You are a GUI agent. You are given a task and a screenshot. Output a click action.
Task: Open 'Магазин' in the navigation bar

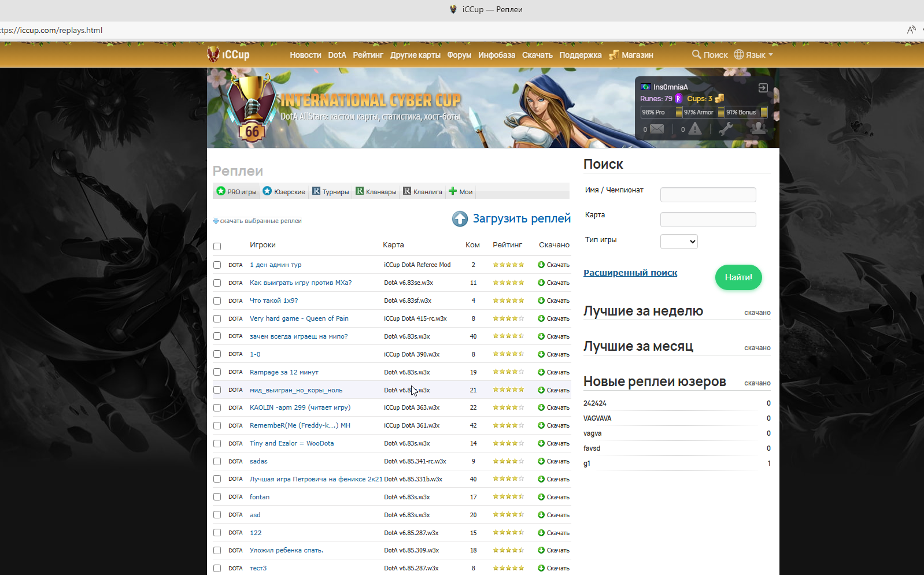point(631,55)
